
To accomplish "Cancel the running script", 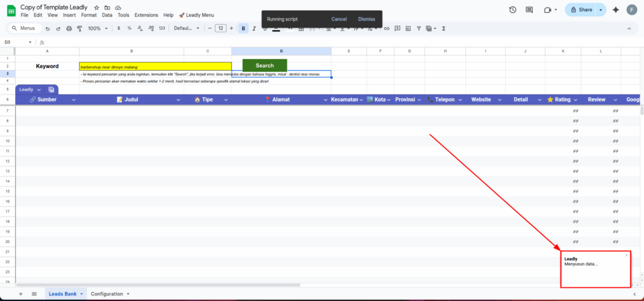I will click(x=339, y=19).
